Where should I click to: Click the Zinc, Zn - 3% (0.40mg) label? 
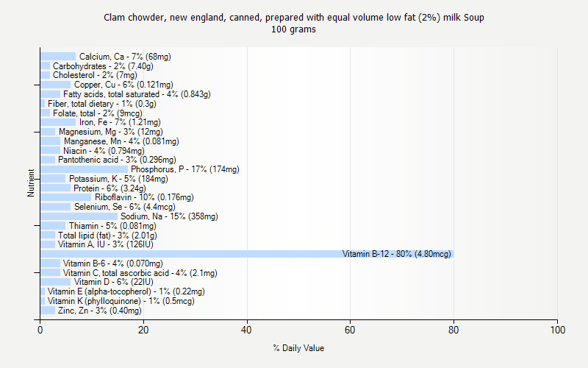pos(100,311)
